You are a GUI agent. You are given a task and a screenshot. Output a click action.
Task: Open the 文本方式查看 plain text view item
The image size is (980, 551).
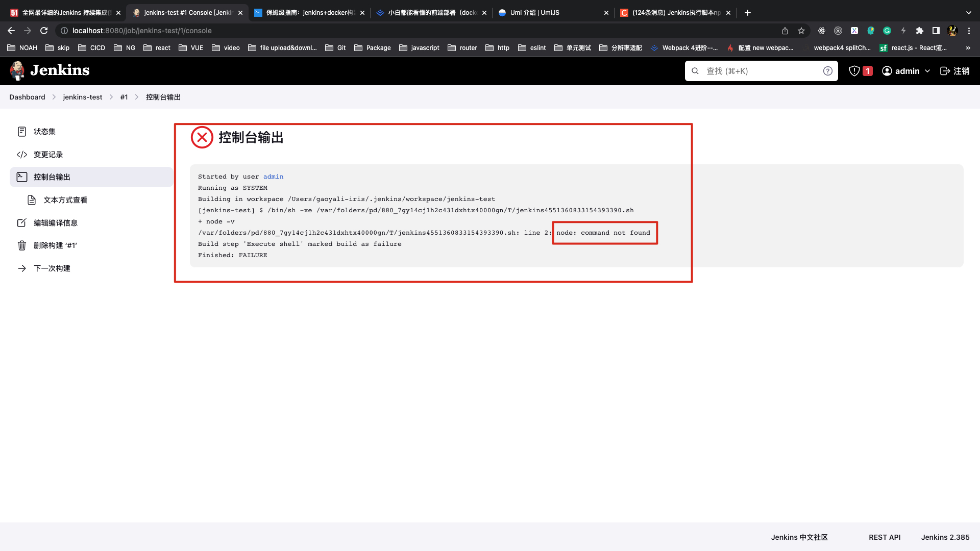pos(65,200)
